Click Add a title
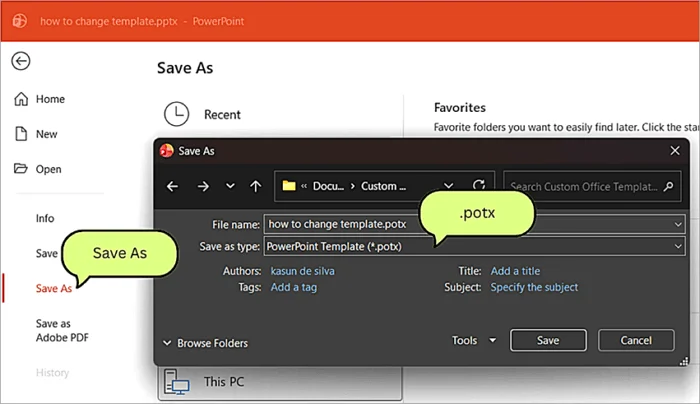Image resolution: width=700 pixels, height=404 pixels. click(x=515, y=271)
